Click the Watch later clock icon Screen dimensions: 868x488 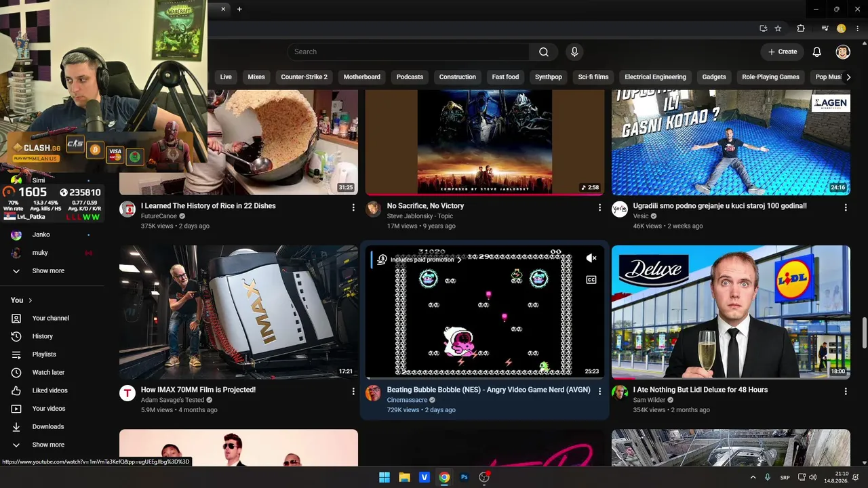[16, 373]
